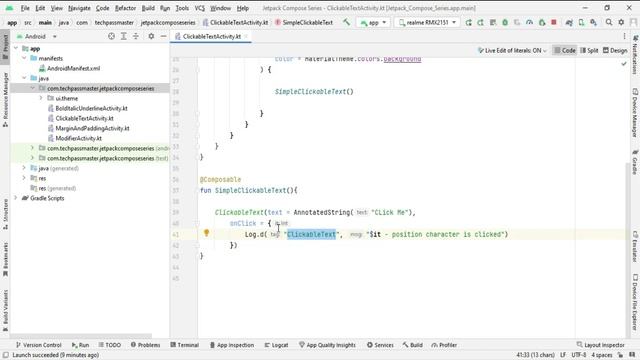The image size is (640, 360).
Task: Click the LF line separator status
Action: [x=563, y=355]
